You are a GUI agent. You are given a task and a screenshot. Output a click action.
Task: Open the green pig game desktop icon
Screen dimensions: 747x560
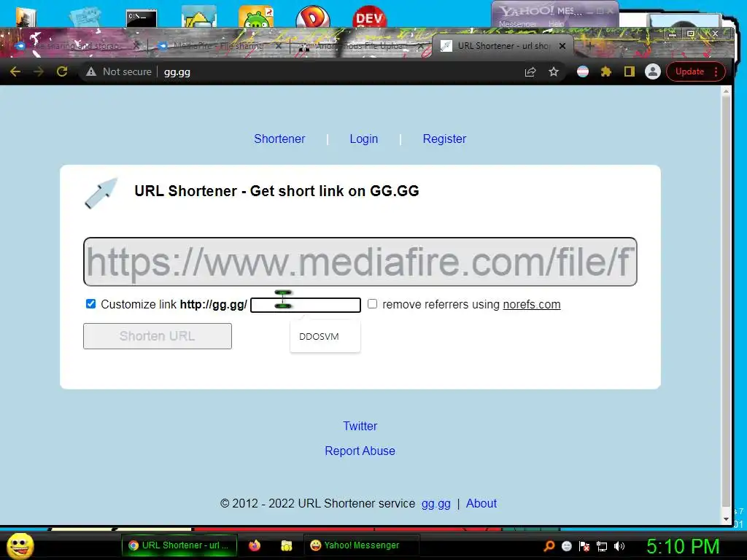coord(256,17)
